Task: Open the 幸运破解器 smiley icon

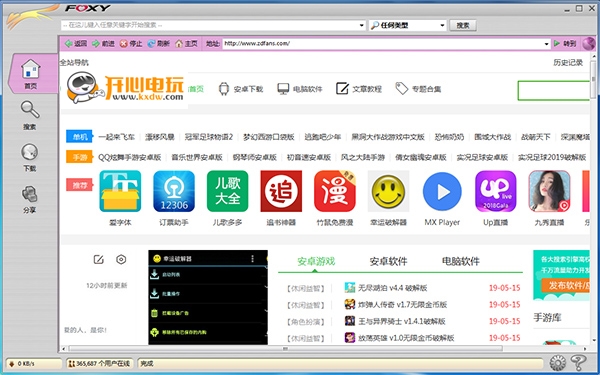Action: [x=388, y=191]
